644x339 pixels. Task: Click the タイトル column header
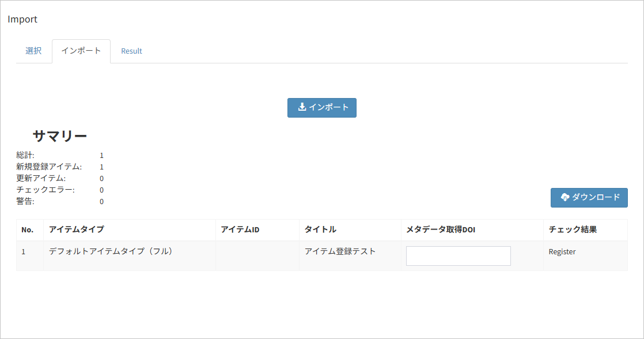coord(320,229)
